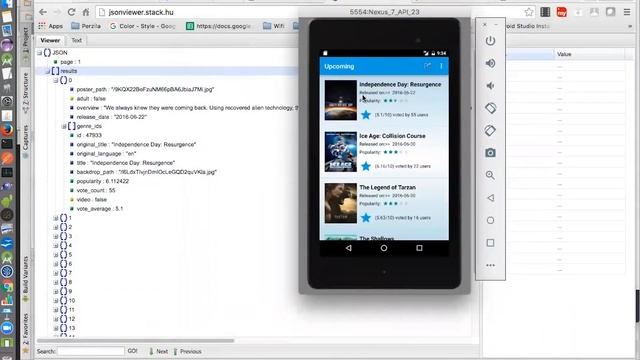Expand object 1 in results
This screenshot has width=640, height=360.
[x=56, y=218]
